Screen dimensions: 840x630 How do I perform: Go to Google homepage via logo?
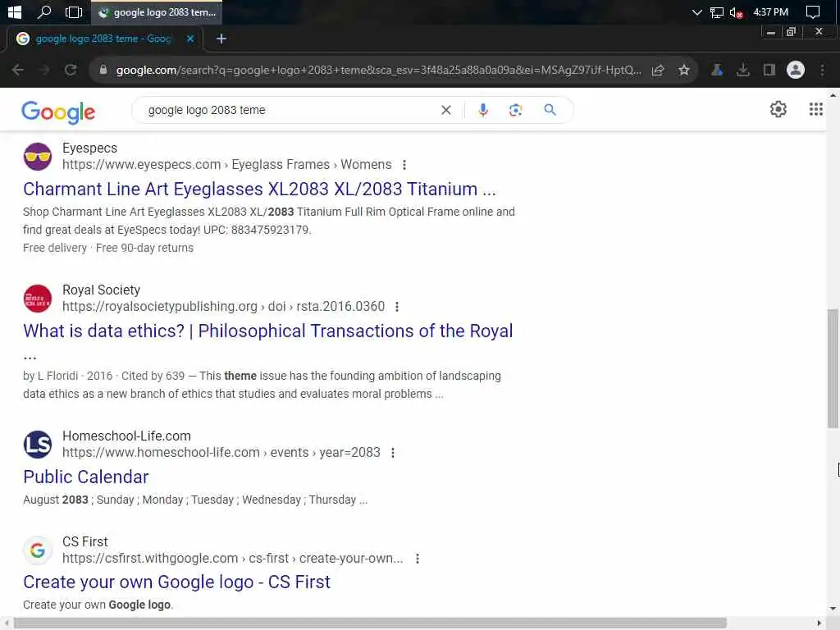point(58,112)
